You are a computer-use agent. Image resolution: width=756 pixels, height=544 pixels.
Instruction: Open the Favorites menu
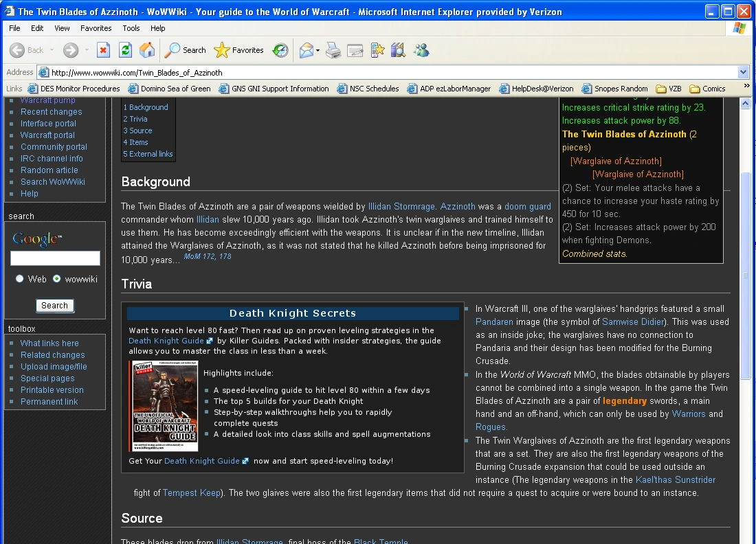coord(96,28)
